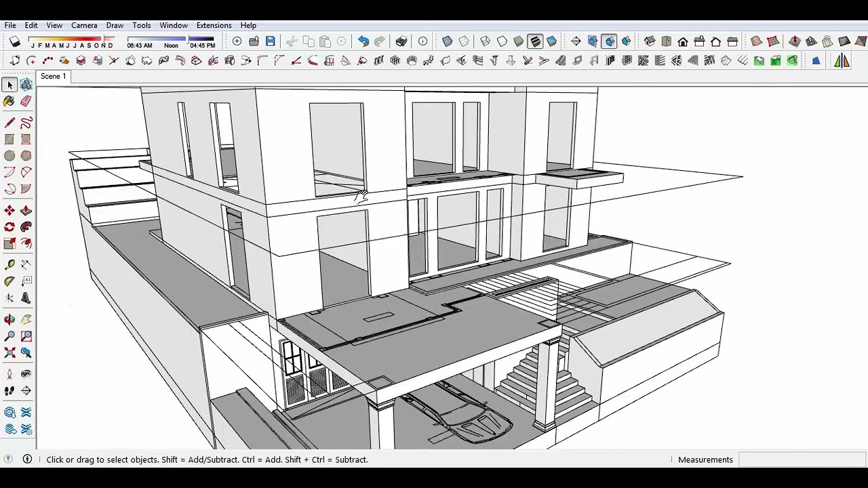
Task: Select the Walk footprints tool
Action: tap(9, 390)
